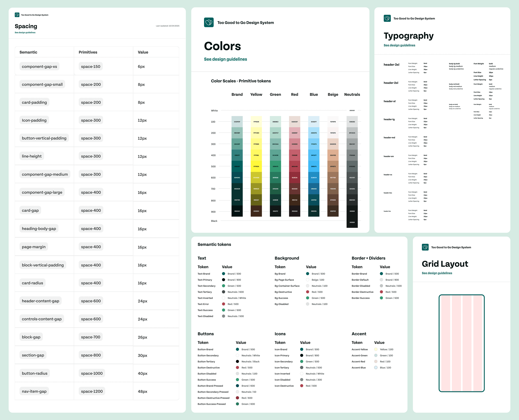The height and width of the screenshot is (420, 519).
Task: Click the logo icon on Spacing card
Action: click(x=17, y=15)
